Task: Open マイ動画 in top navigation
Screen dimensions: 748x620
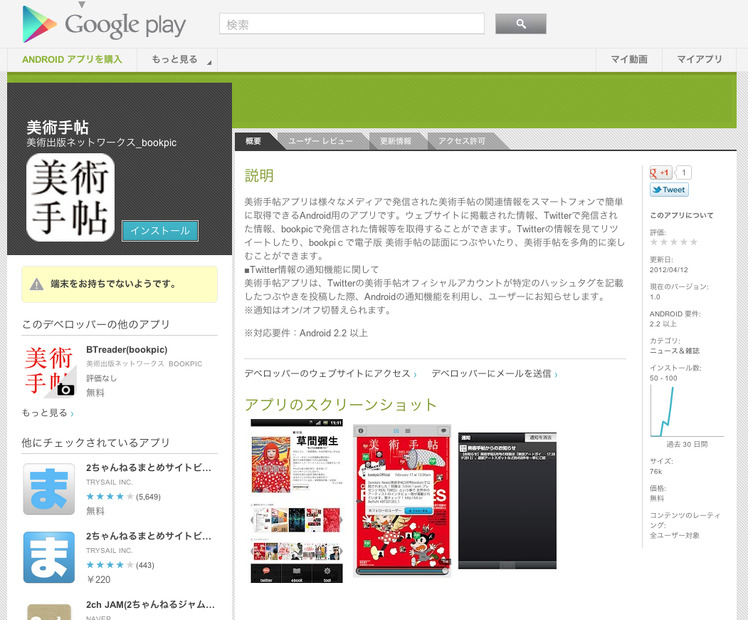Action: point(629,60)
